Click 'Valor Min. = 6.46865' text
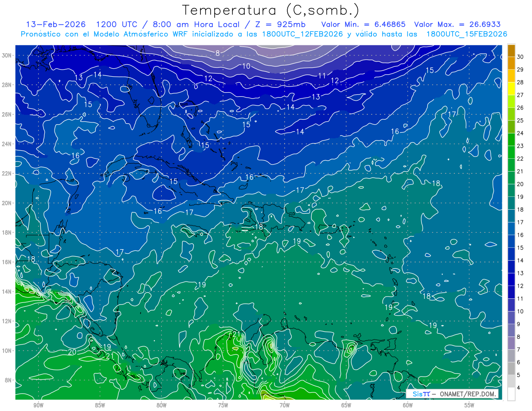This screenshot has width=532, height=411. (x=363, y=24)
